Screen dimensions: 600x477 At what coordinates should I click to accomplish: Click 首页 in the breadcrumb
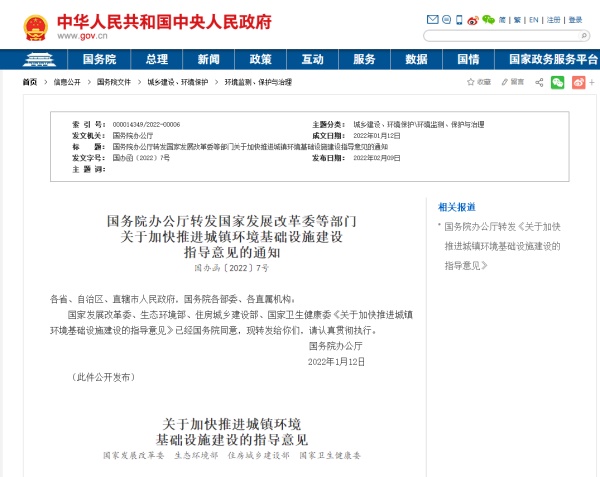(31, 82)
